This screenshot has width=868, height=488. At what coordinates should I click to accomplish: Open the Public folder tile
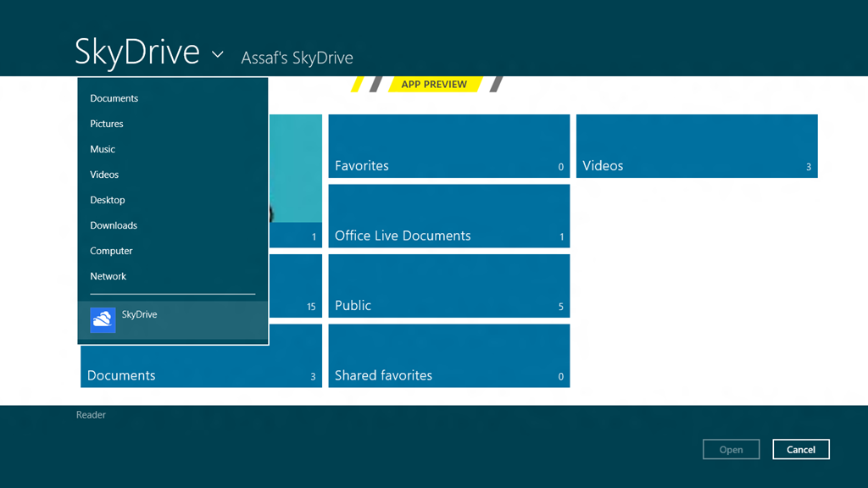coord(449,286)
